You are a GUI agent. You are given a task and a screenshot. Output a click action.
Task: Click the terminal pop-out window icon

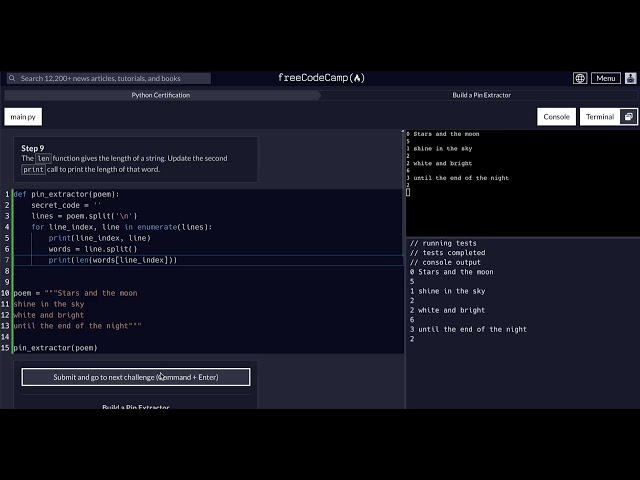[629, 117]
